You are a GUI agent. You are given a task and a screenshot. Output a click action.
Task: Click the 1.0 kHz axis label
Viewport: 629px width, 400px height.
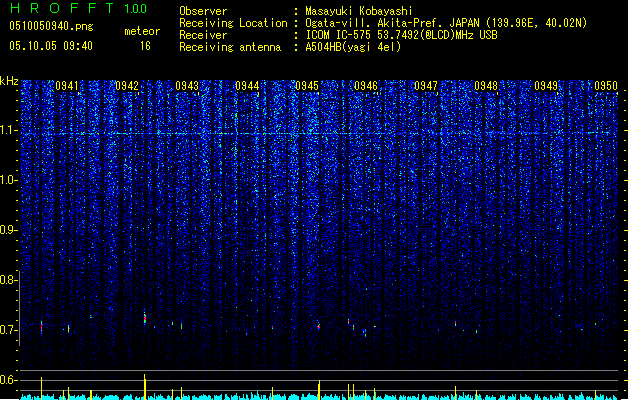[x=8, y=180]
